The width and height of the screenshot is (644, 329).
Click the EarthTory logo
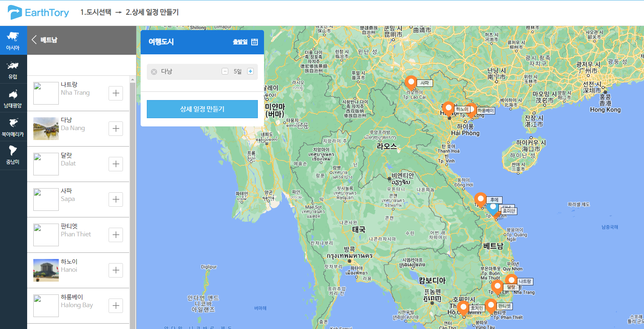point(39,13)
